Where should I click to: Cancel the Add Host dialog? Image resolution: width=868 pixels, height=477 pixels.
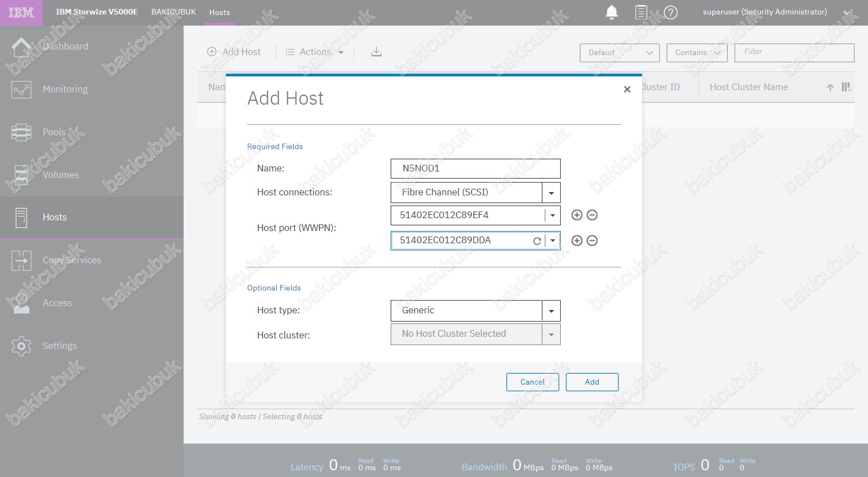532,382
